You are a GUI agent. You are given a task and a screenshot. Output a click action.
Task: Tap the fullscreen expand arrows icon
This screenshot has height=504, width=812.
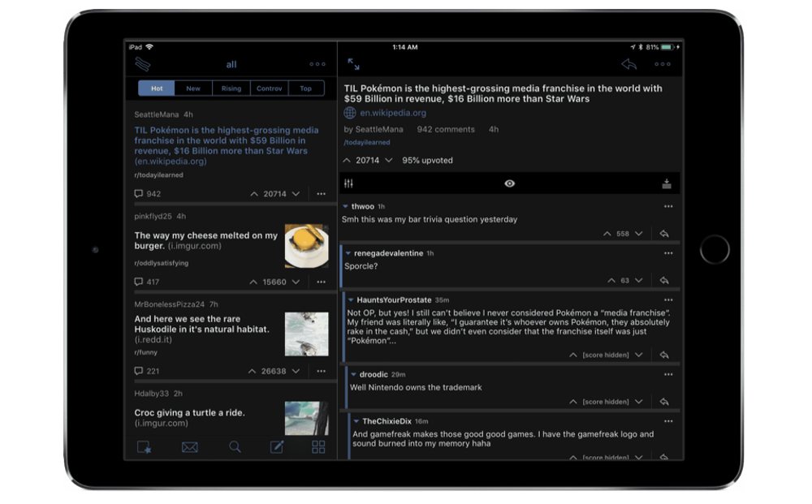click(x=353, y=64)
